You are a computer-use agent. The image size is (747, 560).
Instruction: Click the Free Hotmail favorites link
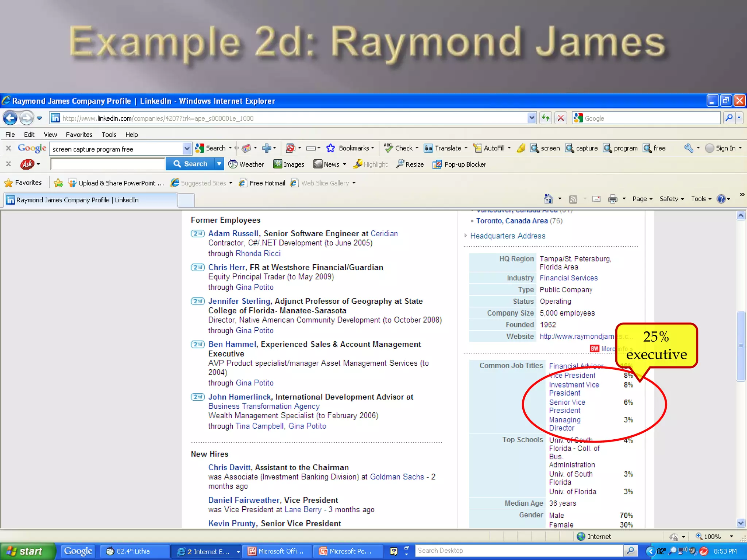(262, 183)
